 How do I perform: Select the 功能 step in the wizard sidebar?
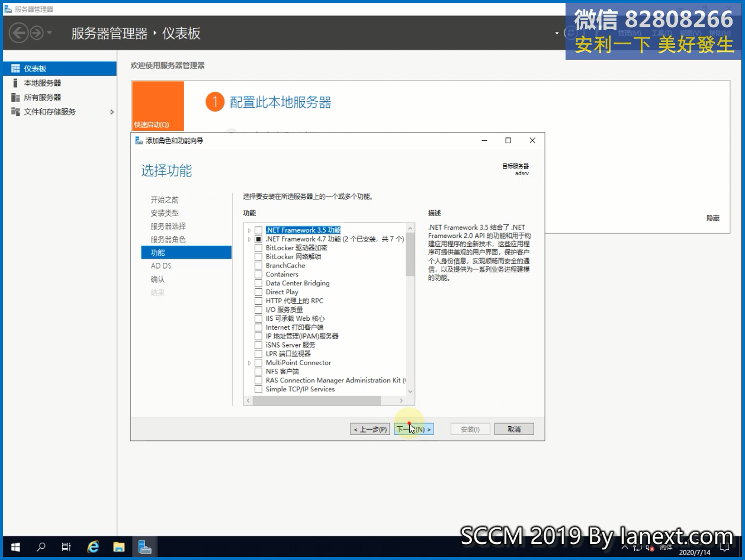(x=186, y=253)
